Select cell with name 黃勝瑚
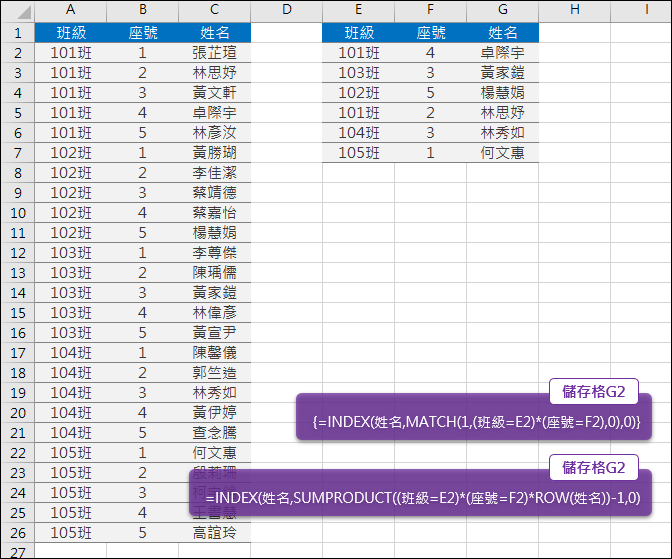The width and height of the screenshot is (672, 559). coord(215,153)
